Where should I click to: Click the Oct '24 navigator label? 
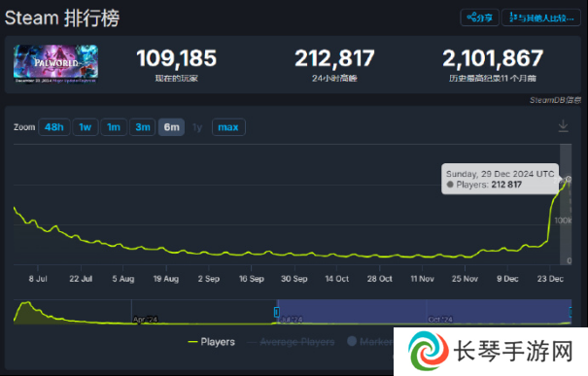tap(440, 320)
